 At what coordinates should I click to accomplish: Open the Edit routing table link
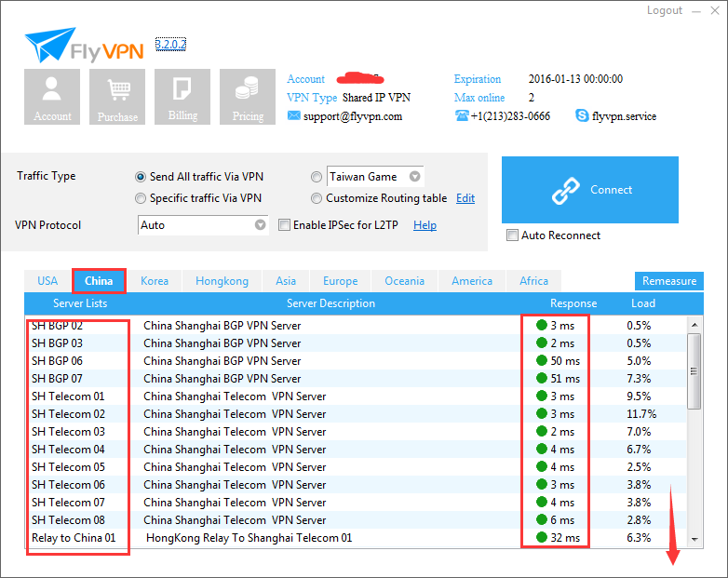(x=465, y=198)
